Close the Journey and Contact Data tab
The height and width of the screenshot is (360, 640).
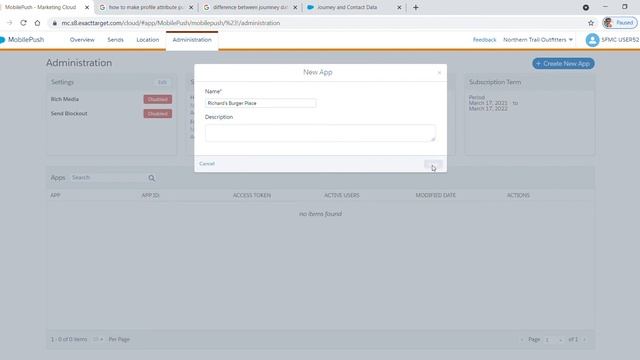click(x=399, y=7)
